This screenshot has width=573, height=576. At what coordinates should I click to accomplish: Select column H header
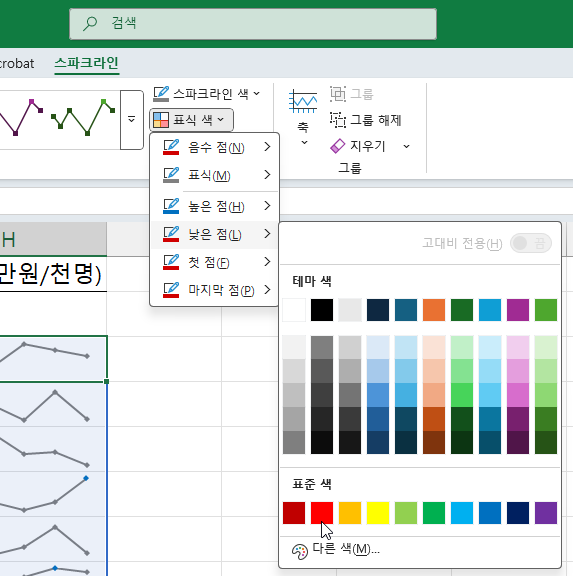53,239
